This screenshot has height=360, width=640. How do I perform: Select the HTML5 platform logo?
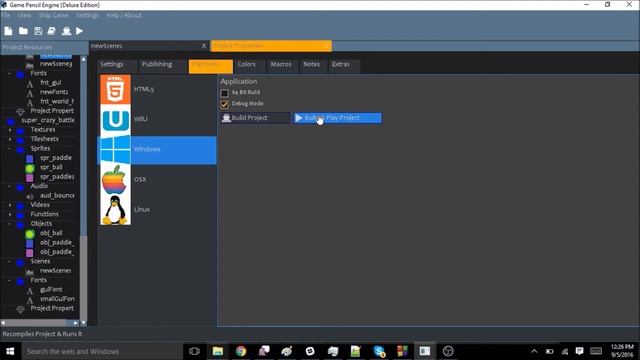116,89
